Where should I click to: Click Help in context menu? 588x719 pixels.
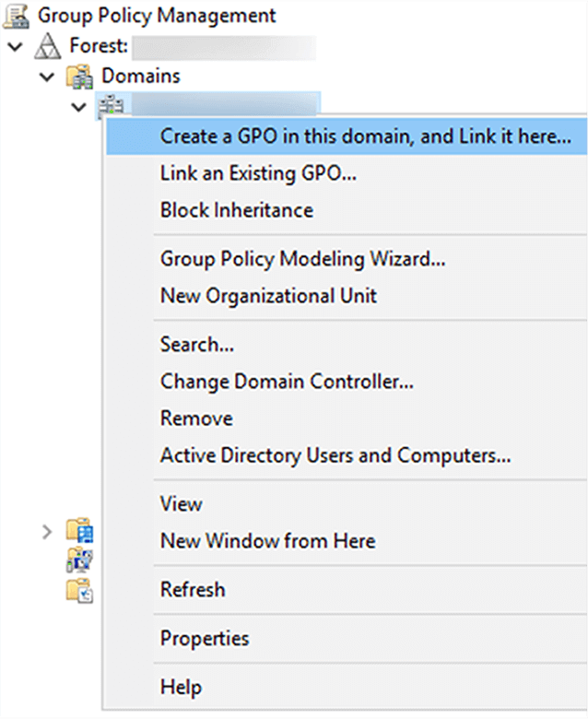pos(347,687)
